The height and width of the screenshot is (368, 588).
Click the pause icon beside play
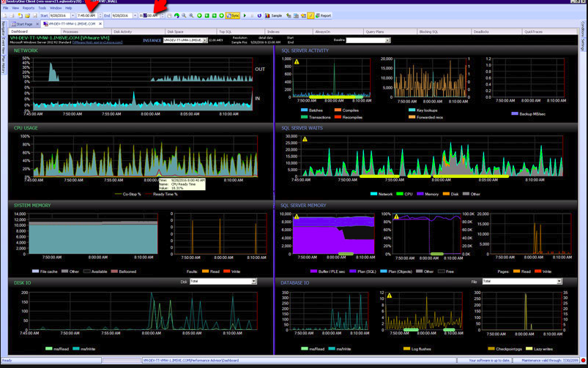(252, 16)
